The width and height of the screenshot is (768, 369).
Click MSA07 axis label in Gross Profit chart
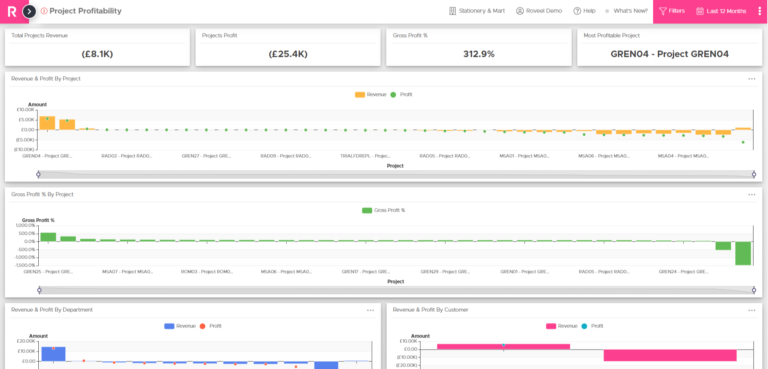pyautogui.click(x=127, y=271)
